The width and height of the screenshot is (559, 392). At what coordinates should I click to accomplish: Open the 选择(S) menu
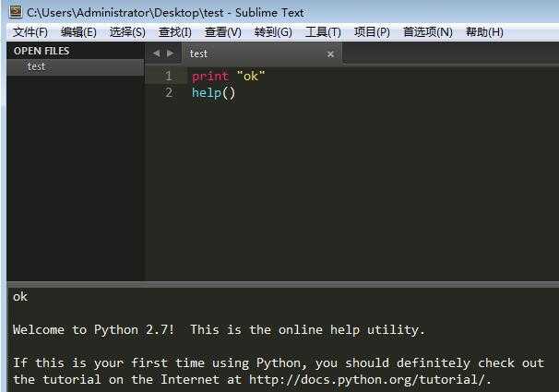(127, 32)
